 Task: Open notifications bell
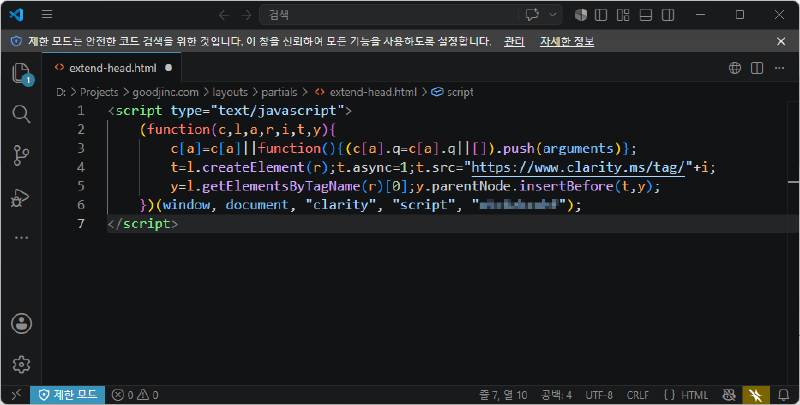(784, 395)
